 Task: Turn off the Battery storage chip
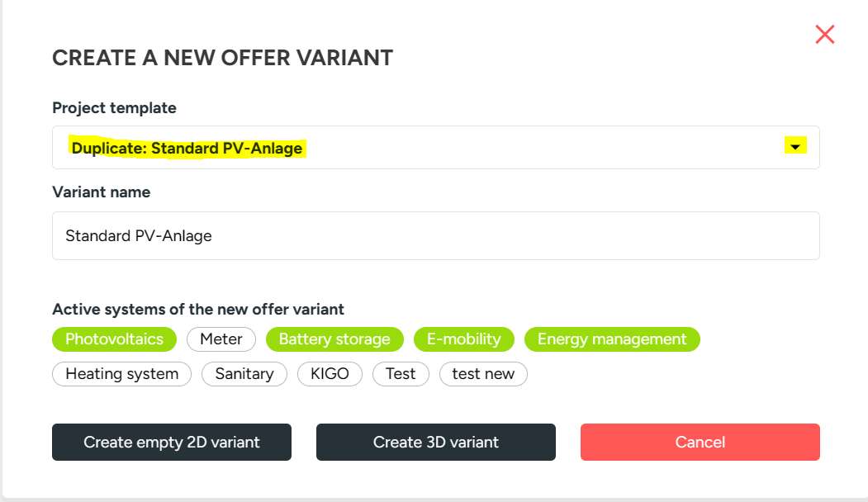(334, 339)
